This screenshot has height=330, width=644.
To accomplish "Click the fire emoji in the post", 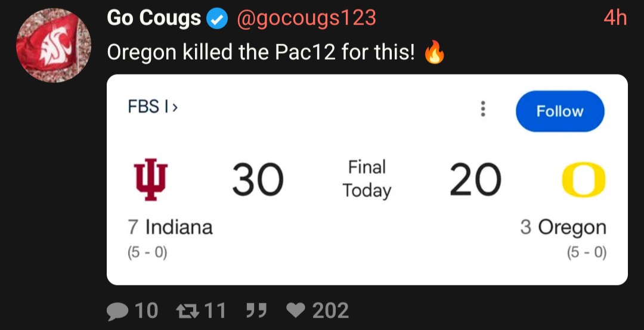I will (x=434, y=52).
